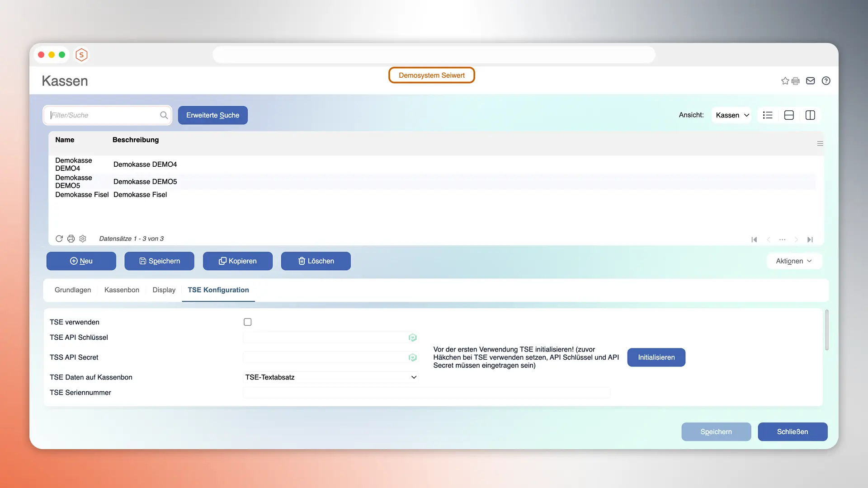Switch to the horizontal split view icon
This screenshot has width=868, height=488.
tap(788, 115)
